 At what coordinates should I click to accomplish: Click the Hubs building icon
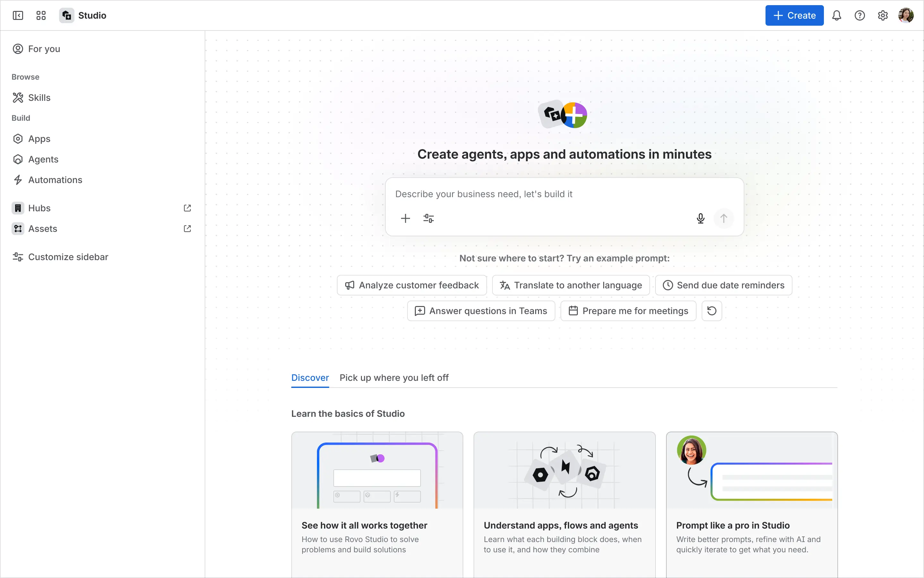[18, 208]
